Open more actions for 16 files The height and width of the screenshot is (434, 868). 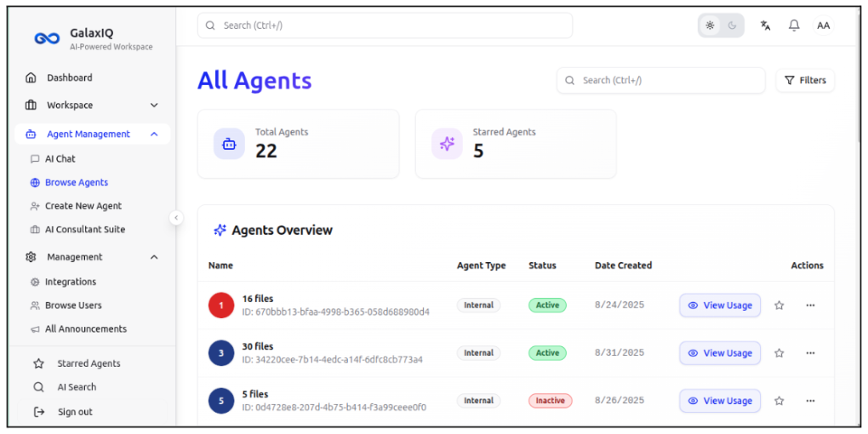pos(810,305)
